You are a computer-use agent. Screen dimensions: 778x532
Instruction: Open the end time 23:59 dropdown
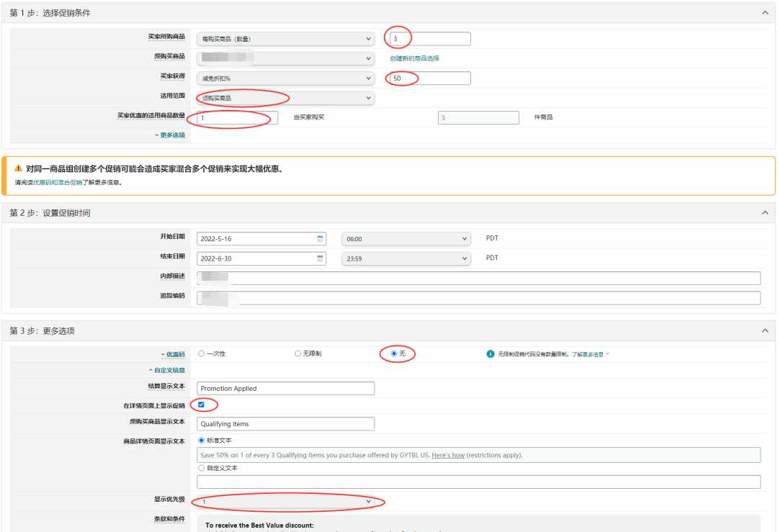point(406,259)
